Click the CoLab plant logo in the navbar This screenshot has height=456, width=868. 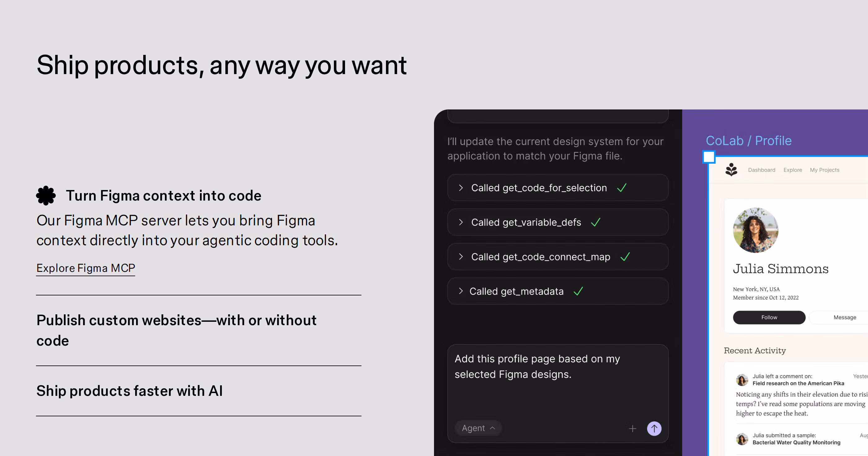731,170
